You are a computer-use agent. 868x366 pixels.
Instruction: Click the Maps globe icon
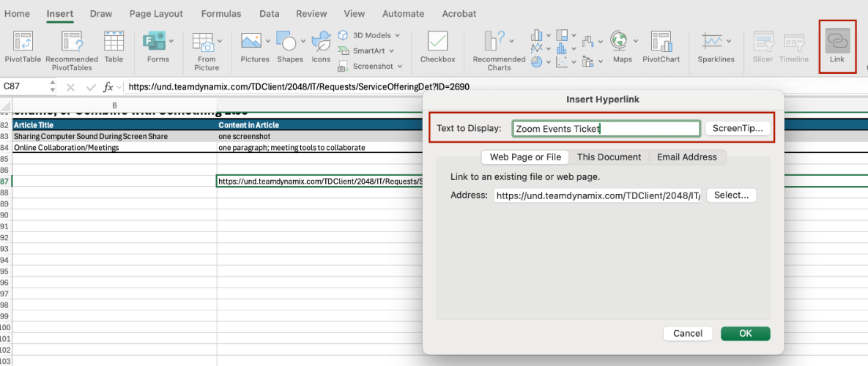[x=619, y=40]
